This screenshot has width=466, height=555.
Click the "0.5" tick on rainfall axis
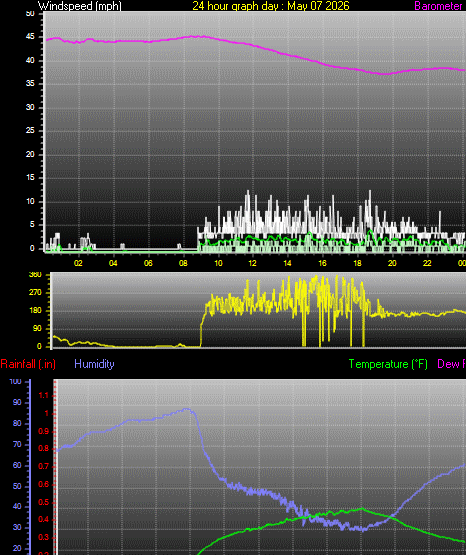tap(43, 502)
